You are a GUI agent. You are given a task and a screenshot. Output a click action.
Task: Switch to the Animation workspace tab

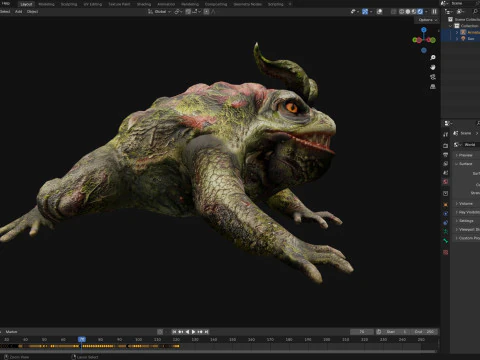click(166, 4)
